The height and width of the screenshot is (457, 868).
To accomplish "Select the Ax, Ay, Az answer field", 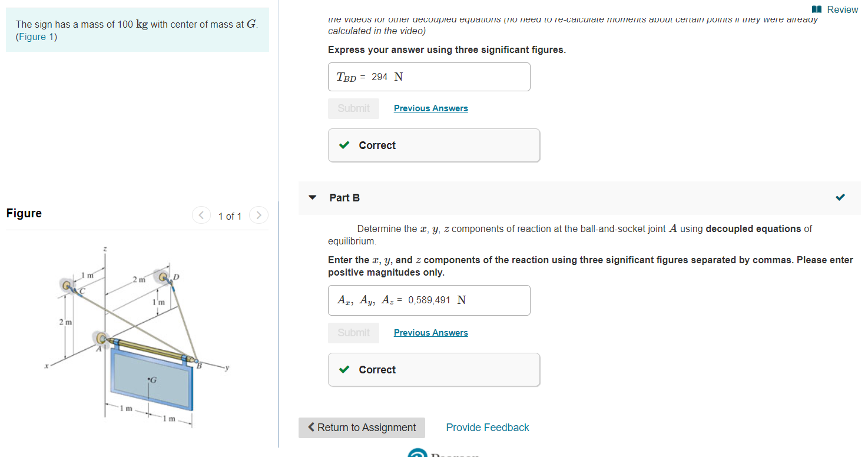I will (x=429, y=300).
